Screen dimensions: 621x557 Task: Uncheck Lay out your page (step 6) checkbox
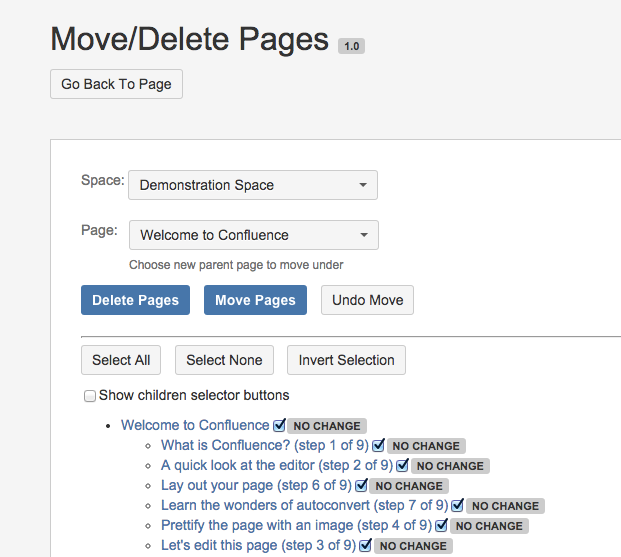pyautogui.click(x=361, y=485)
